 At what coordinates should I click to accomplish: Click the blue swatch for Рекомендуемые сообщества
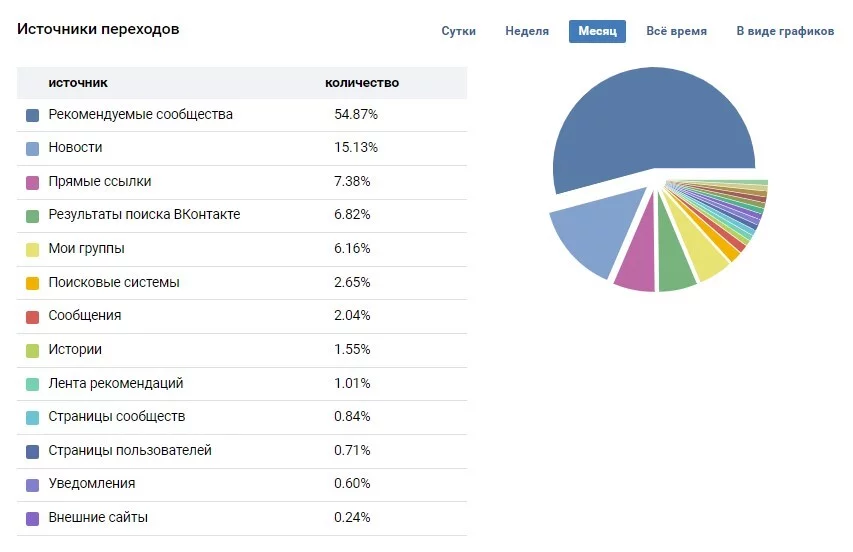33,115
